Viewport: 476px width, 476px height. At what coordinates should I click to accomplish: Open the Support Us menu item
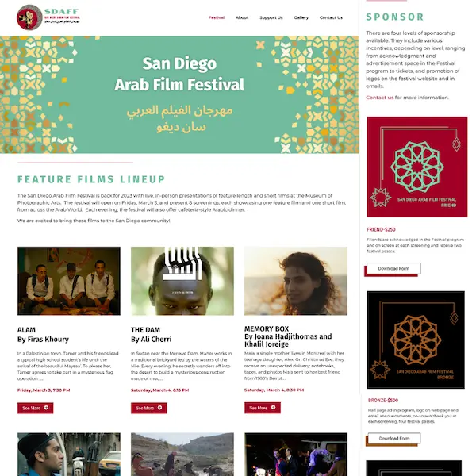[x=271, y=17]
